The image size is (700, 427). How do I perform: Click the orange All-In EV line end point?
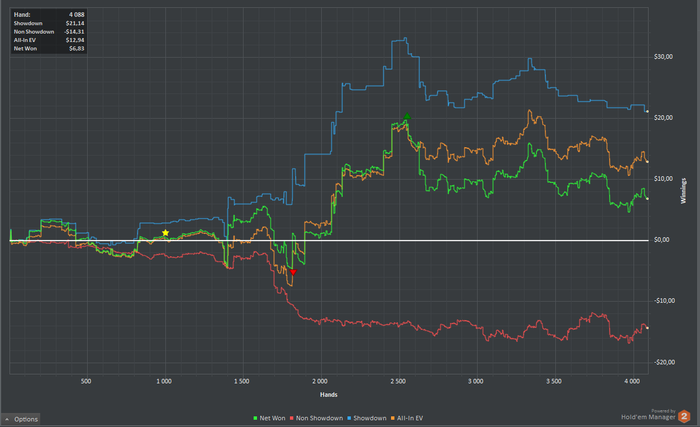coord(647,162)
